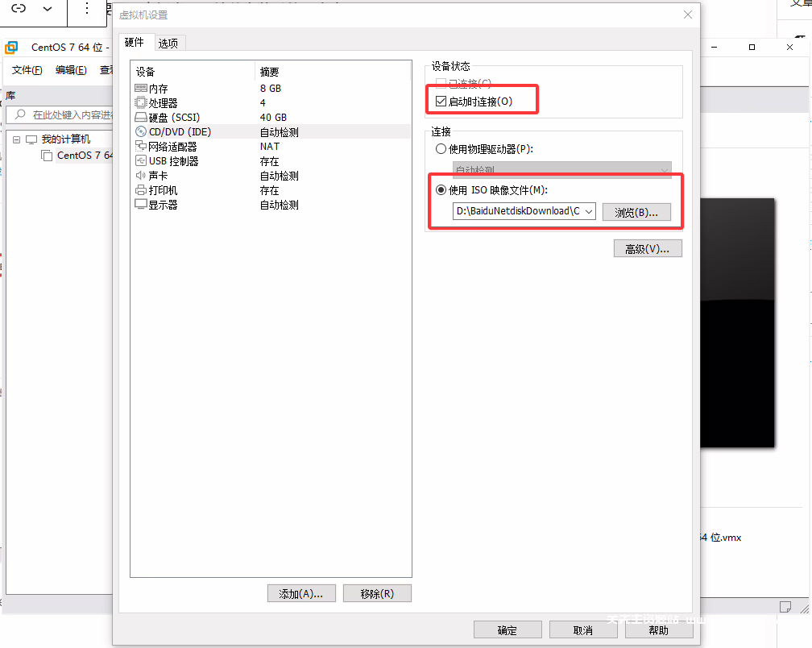
Task: Confirm with the 确定 button
Action: (507, 630)
